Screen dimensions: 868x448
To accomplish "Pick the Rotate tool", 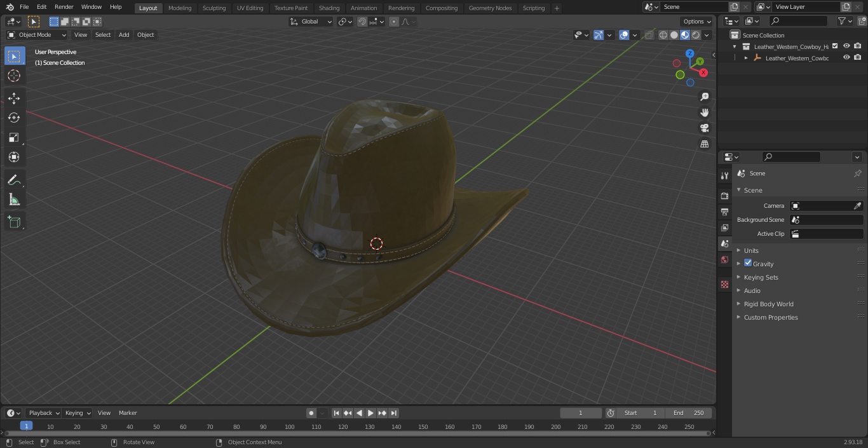I will [14, 118].
